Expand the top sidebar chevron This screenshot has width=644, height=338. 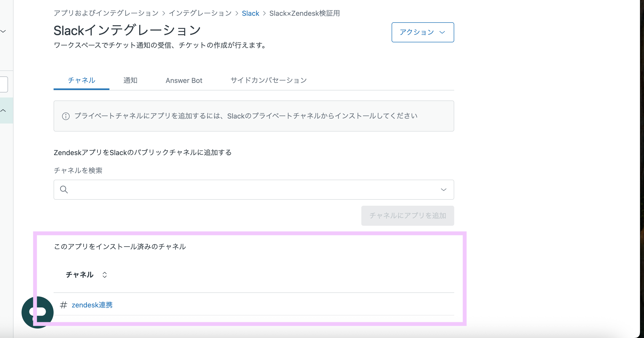[3, 31]
